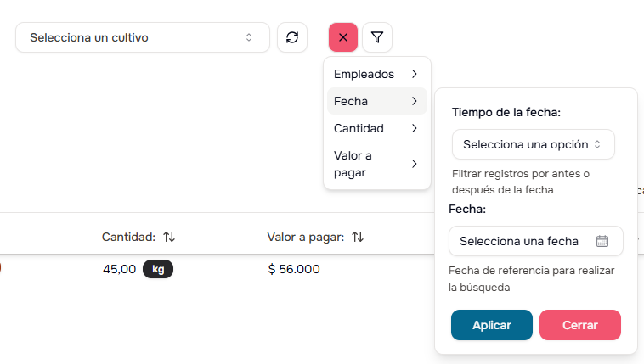
Task: Click the kg unit badge
Action: coord(158,269)
